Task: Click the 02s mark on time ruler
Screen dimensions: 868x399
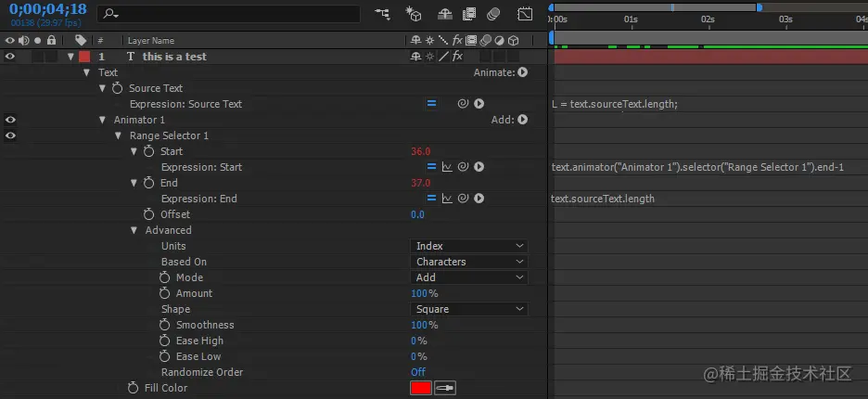Action: click(708, 19)
